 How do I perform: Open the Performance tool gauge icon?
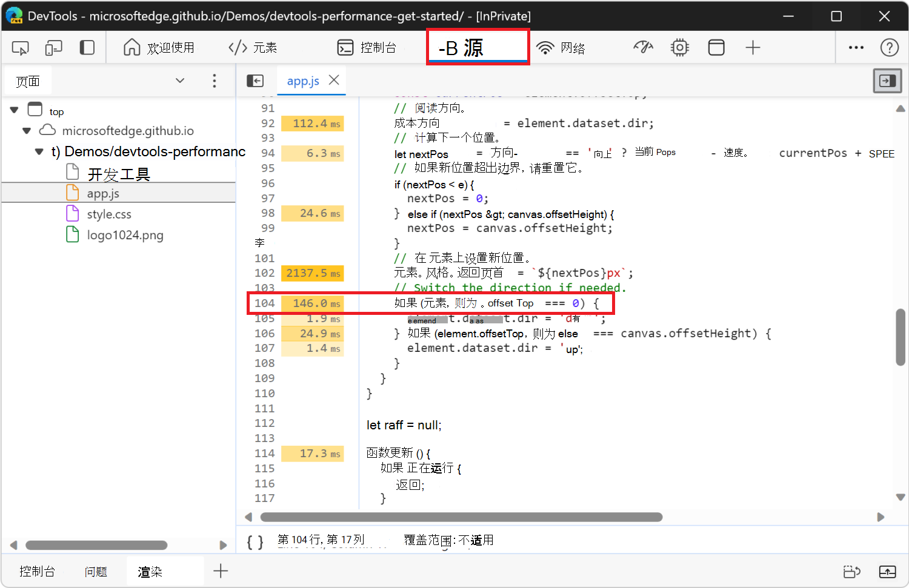(643, 48)
